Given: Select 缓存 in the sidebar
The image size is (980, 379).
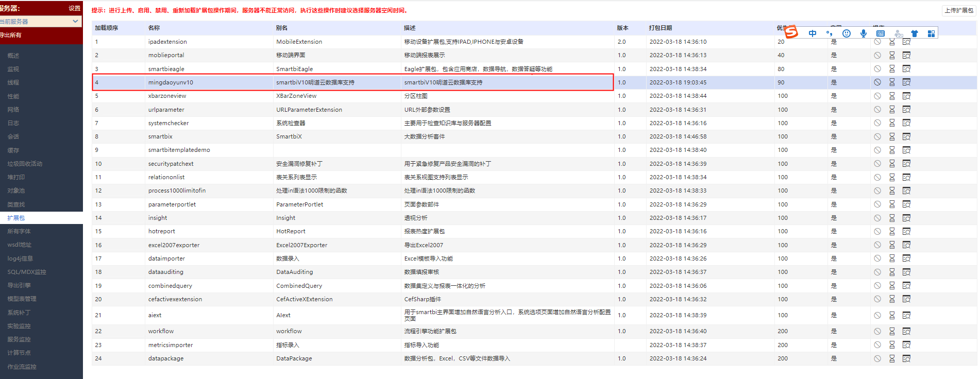Looking at the screenshot, I should tap(13, 150).
